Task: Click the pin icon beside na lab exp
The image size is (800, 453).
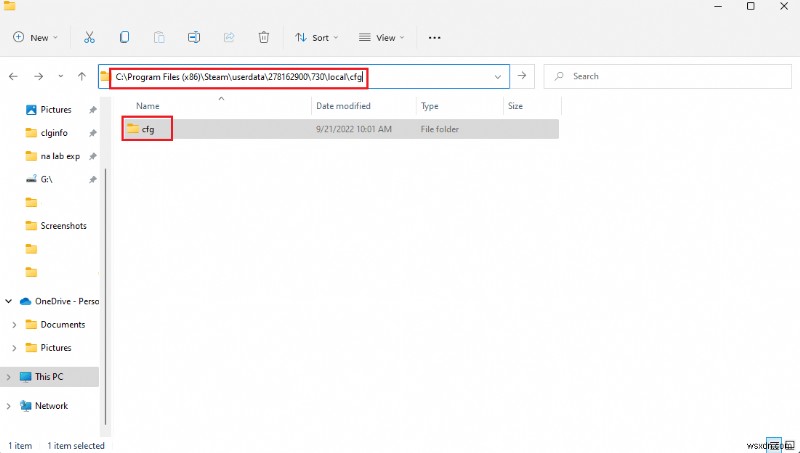Action: click(92, 157)
